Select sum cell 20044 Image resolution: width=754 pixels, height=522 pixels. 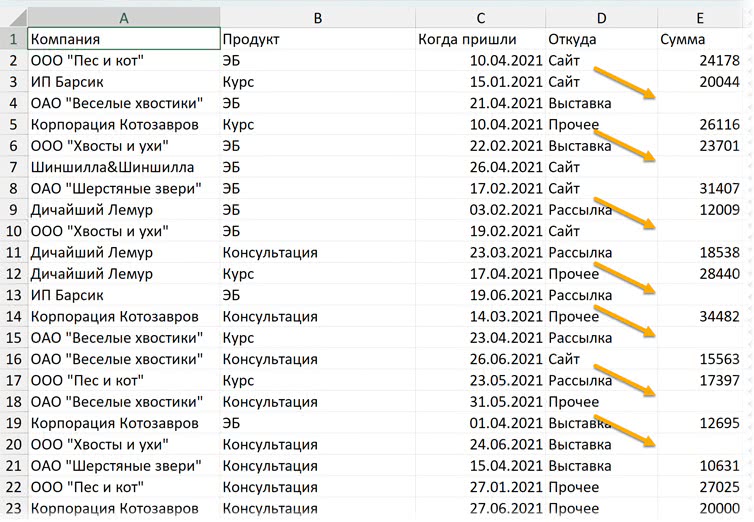pos(700,82)
